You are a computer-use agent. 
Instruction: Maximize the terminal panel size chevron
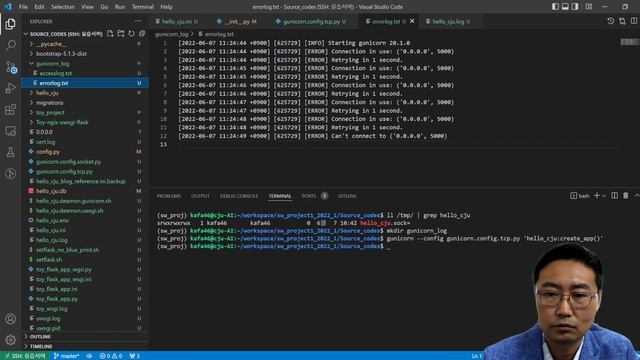(x=637, y=196)
